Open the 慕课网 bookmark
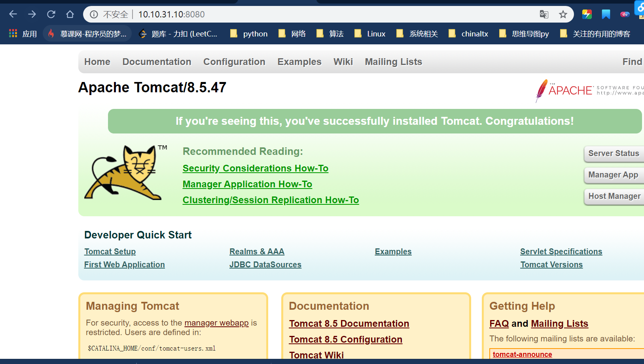 pos(87,34)
